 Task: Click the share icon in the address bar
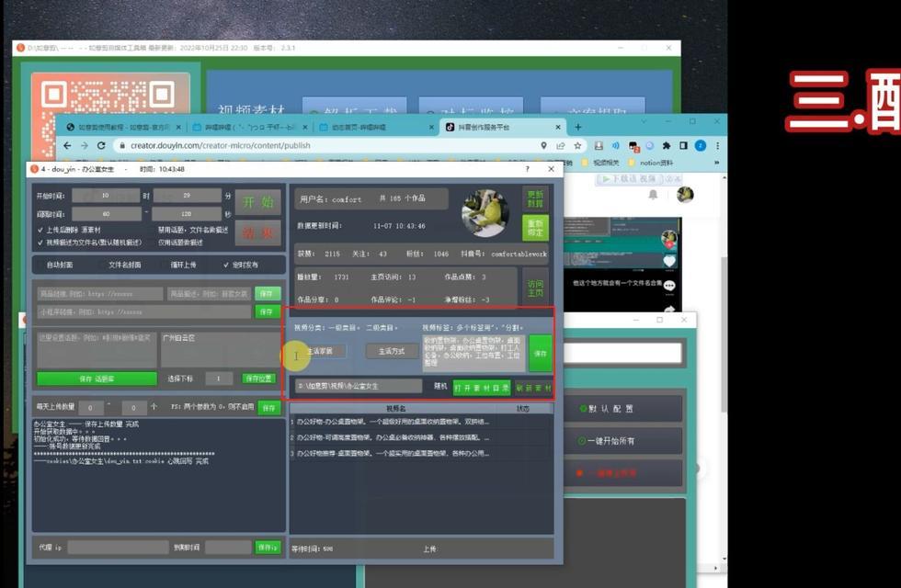(561, 146)
